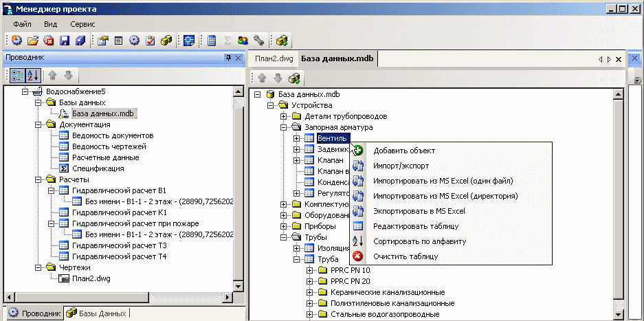Viewport: 644px width, 321px height.
Task: Click the blue blueprint drawing icon
Action: (189, 41)
